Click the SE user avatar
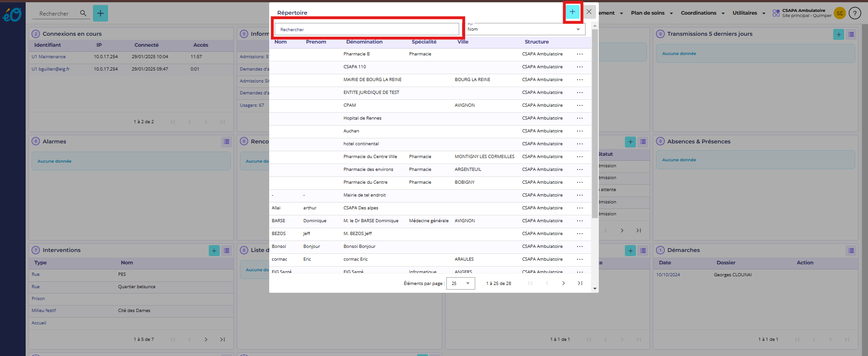Screen dimensions: 868x356 (x=840, y=13)
